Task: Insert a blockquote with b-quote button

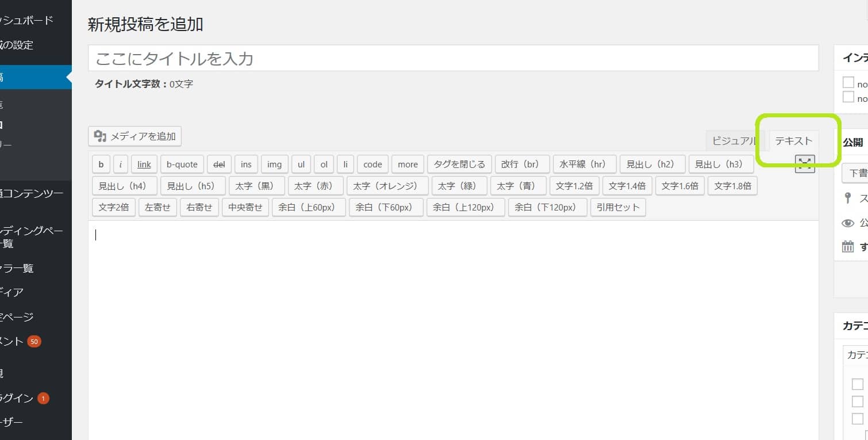Action: [182, 164]
